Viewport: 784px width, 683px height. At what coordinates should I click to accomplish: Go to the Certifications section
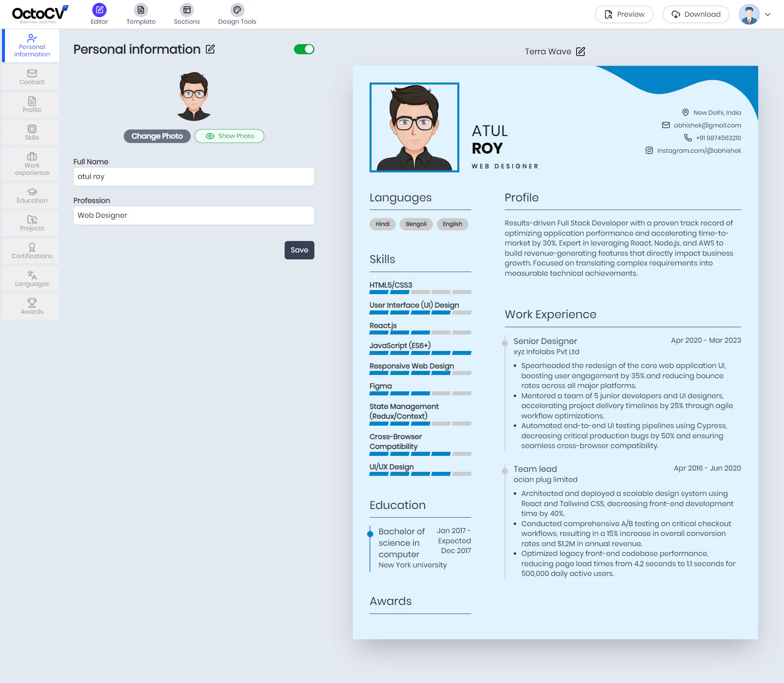pyautogui.click(x=32, y=251)
